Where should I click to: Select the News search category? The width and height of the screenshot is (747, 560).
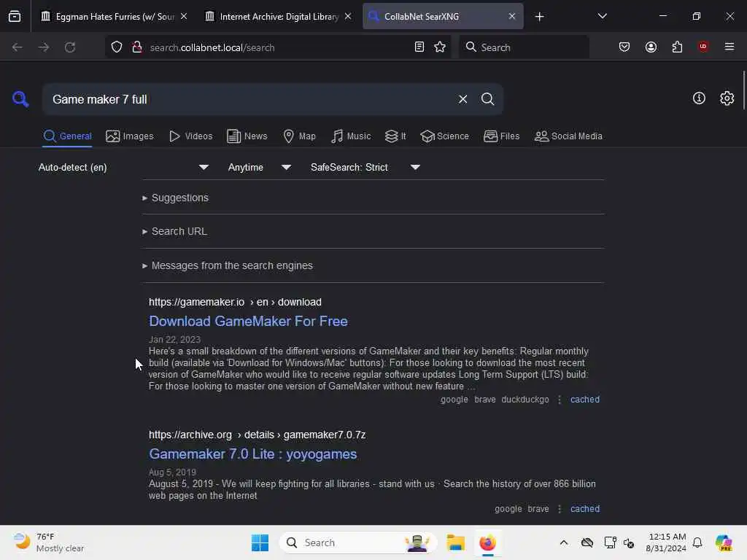(247, 136)
